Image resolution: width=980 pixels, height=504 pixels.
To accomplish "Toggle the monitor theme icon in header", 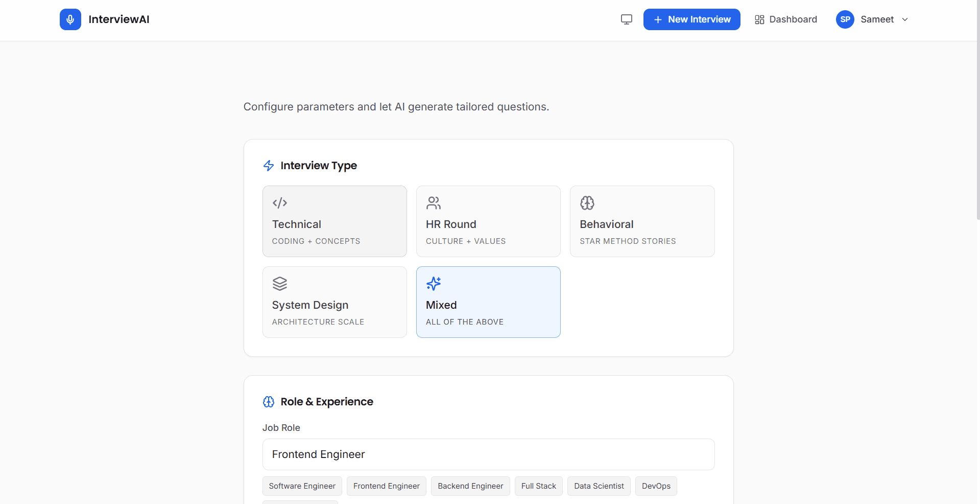I will [x=627, y=19].
